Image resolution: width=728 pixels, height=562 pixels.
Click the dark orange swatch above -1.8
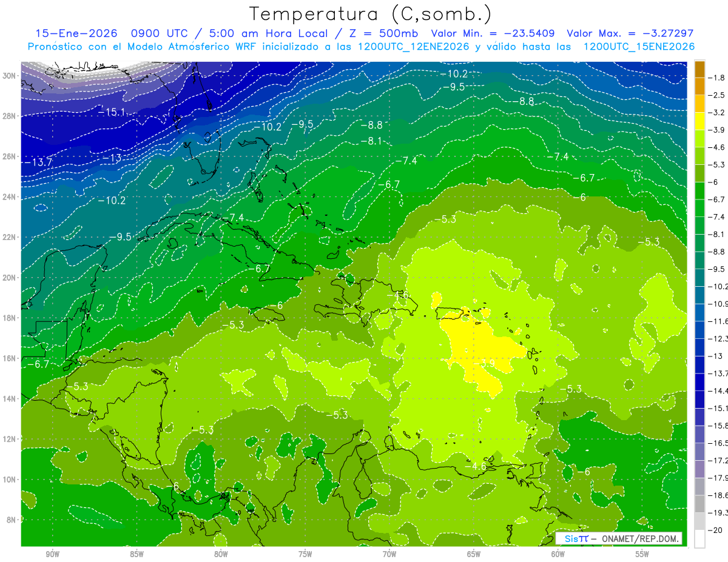pyautogui.click(x=699, y=68)
